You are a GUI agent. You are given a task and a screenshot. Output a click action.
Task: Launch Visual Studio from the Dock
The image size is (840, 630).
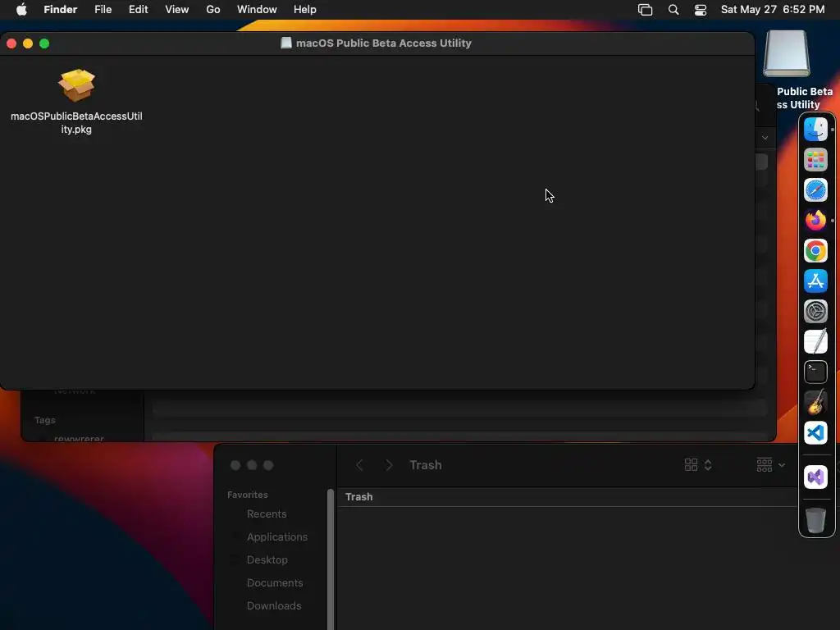(815, 477)
